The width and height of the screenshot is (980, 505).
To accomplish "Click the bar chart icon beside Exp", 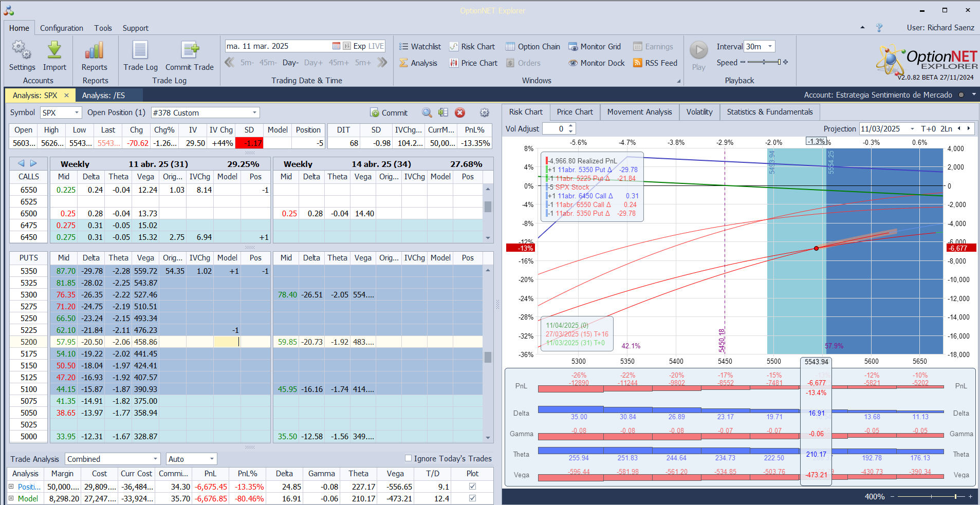I will pyautogui.click(x=347, y=46).
